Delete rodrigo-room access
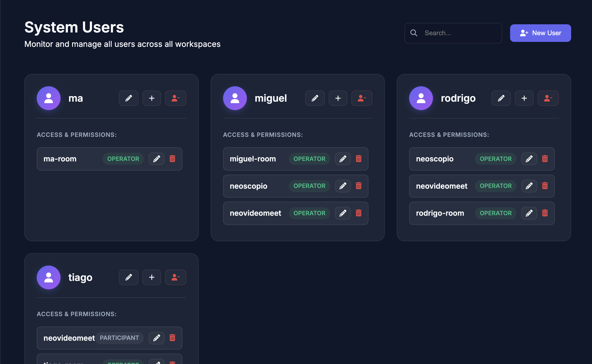Image resolution: width=592 pixels, height=364 pixels. coord(545,213)
